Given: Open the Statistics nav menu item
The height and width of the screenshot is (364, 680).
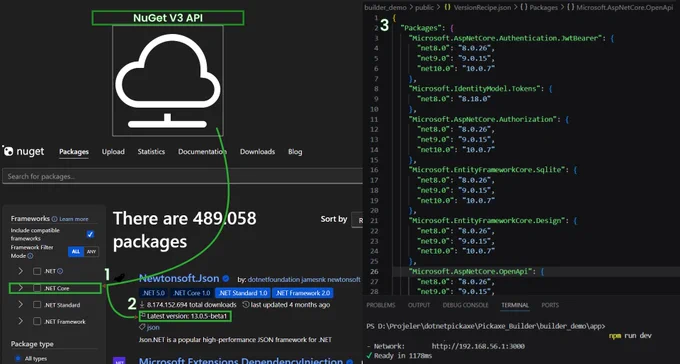Looking at the screenshot, I should 151,151.
